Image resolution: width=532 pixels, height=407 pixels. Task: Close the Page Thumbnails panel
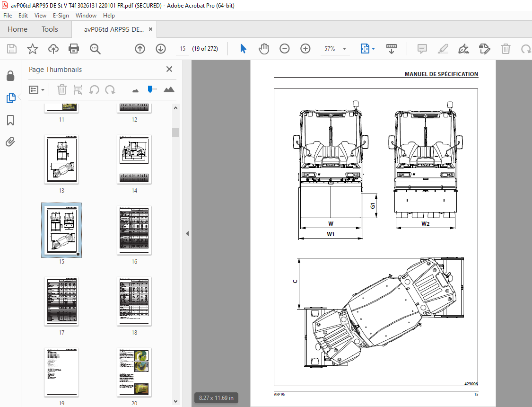coord(169,69)
